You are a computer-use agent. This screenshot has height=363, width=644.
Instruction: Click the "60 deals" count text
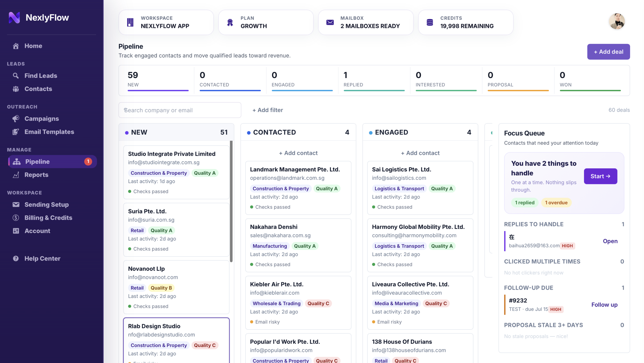(619, 110)
